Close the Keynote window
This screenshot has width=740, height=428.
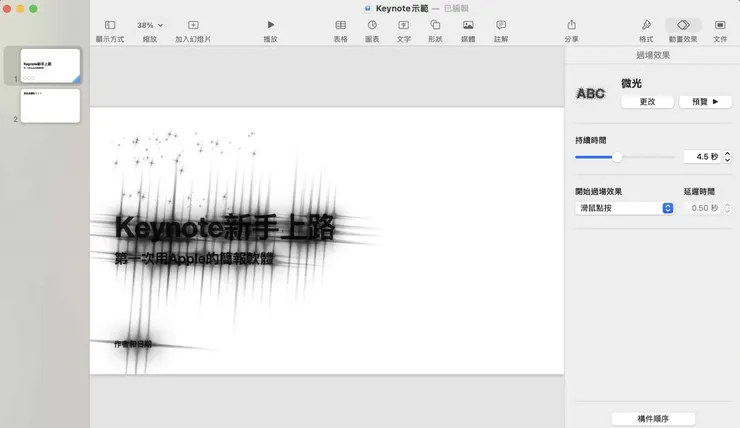click(x=7, y=8)
